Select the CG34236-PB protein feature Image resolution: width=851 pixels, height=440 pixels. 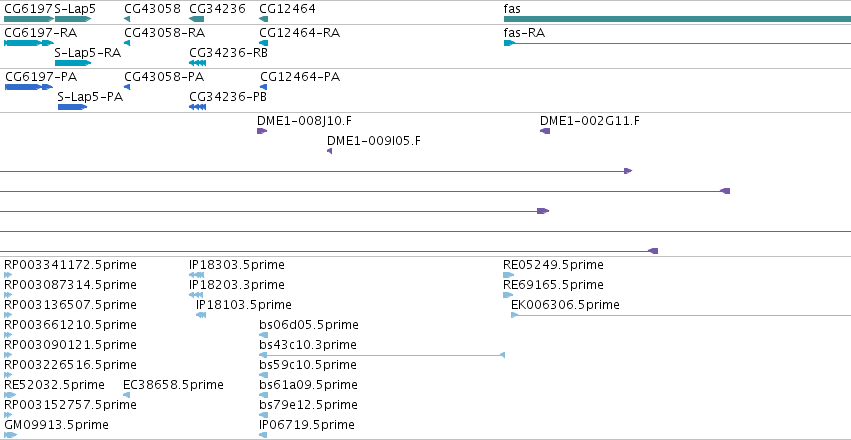pos(197,107)
